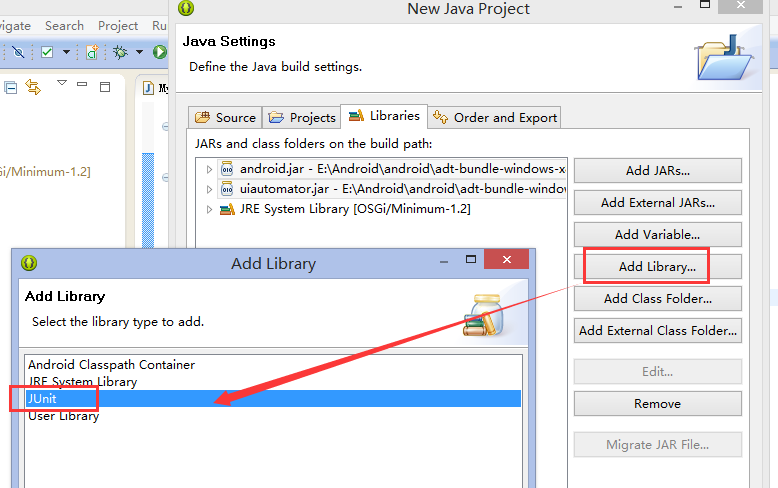Click Add Class Folder... button

point(657,299)
